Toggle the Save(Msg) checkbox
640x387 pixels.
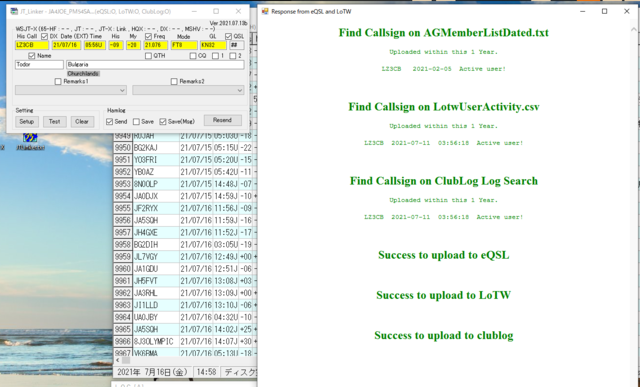point(163,122)
